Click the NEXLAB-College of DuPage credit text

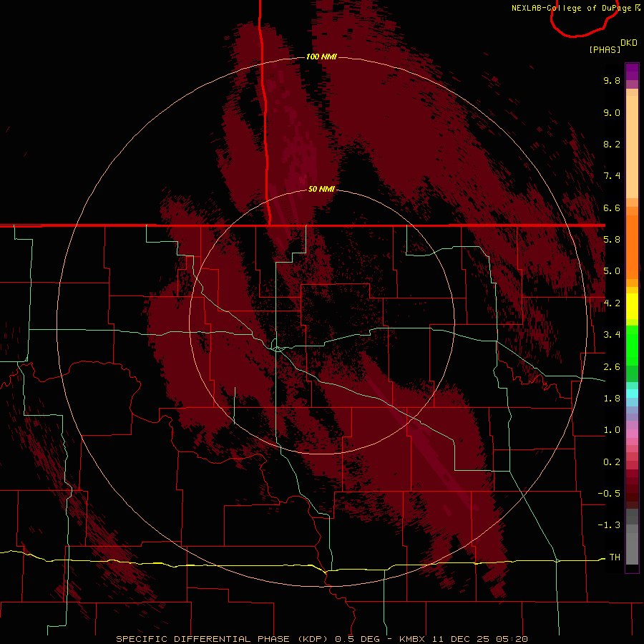[x=571, y=8]
